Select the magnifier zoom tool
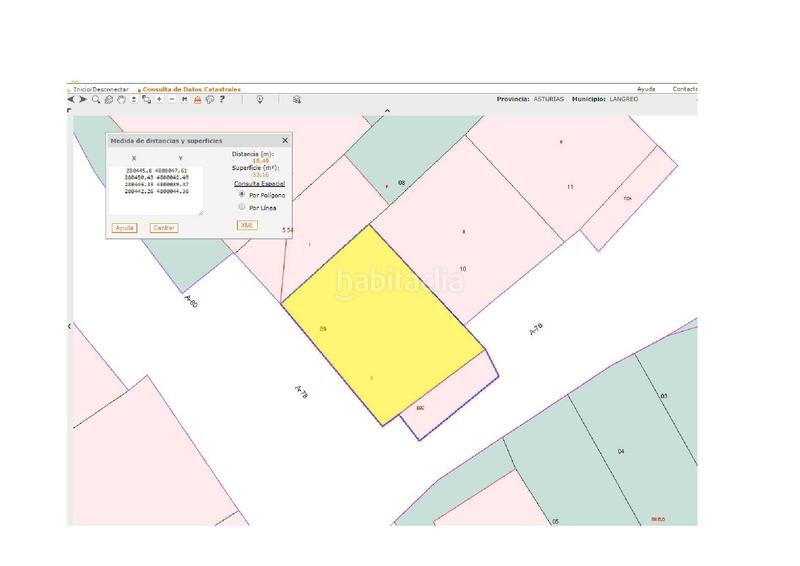This screenshot has width=800, height=566. pyautogui.click(x=96, y=99)
